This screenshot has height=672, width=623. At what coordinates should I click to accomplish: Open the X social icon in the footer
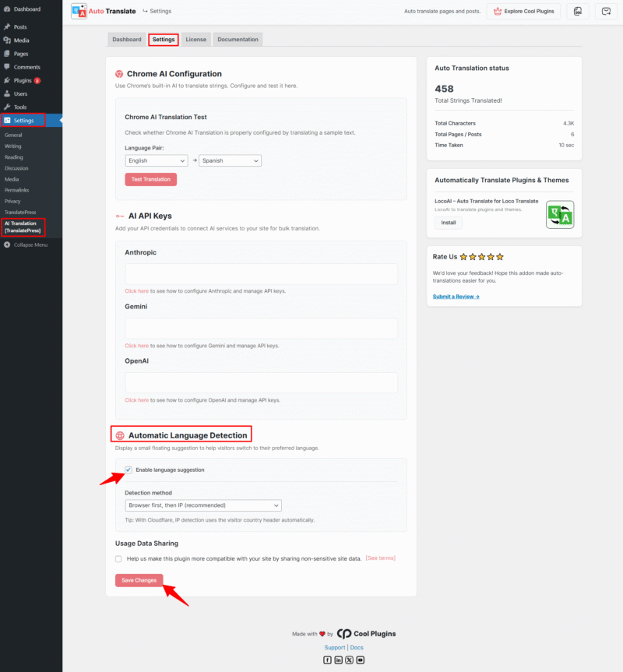[349, 660]
